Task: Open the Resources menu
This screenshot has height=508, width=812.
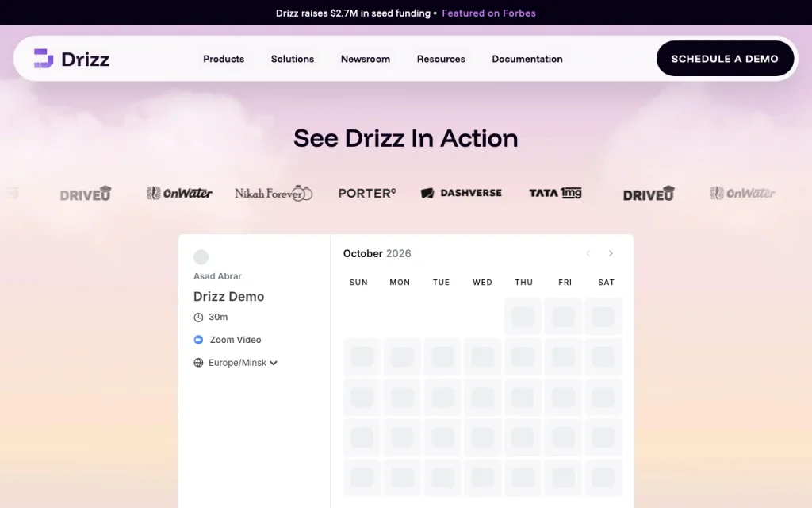Action: [x=441, y=59]
